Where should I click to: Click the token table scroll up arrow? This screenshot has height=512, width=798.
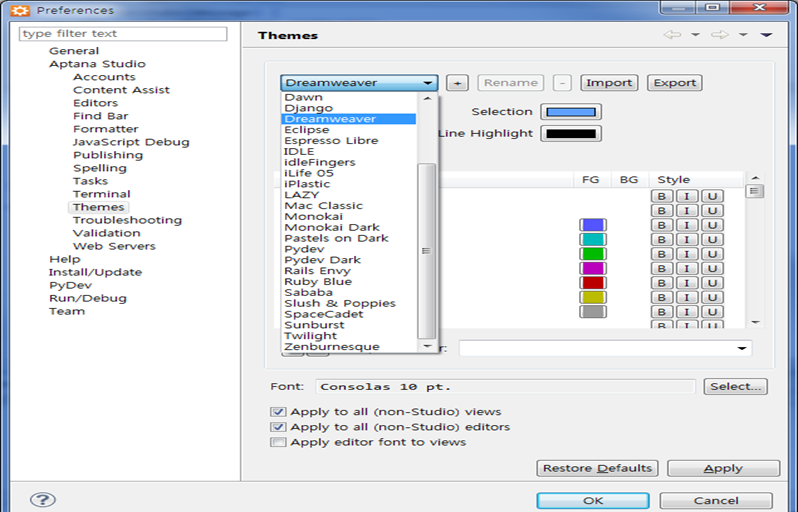tap(755, 178)
